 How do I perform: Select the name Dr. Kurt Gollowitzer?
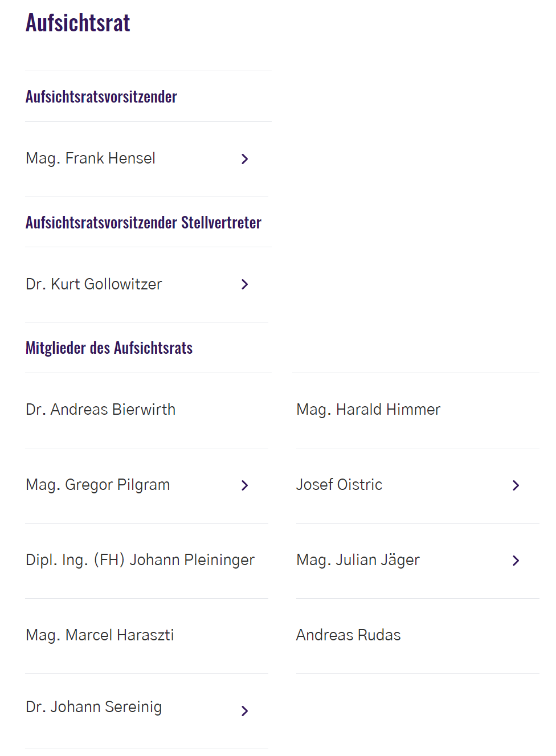click(94, 284)
